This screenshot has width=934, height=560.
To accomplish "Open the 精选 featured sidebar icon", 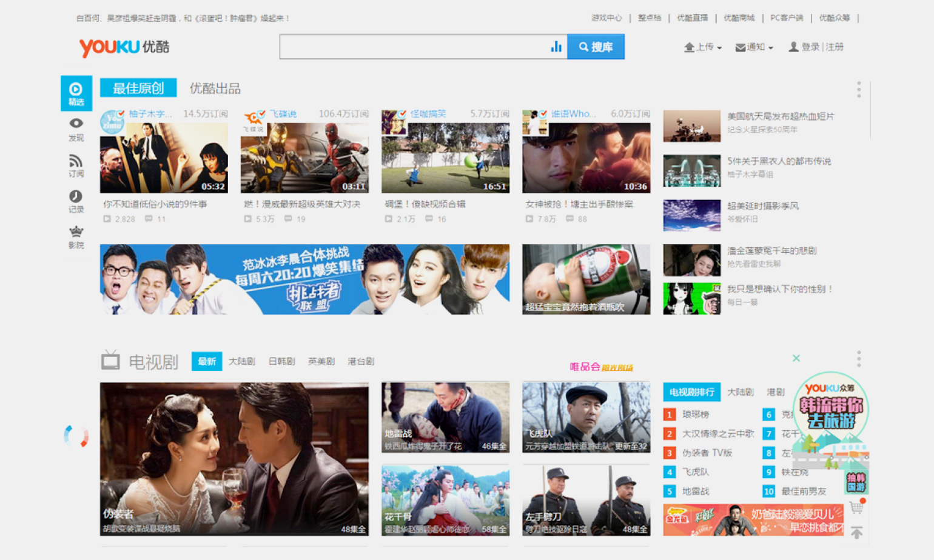I will pyautogui.click(x=76, y=93).
